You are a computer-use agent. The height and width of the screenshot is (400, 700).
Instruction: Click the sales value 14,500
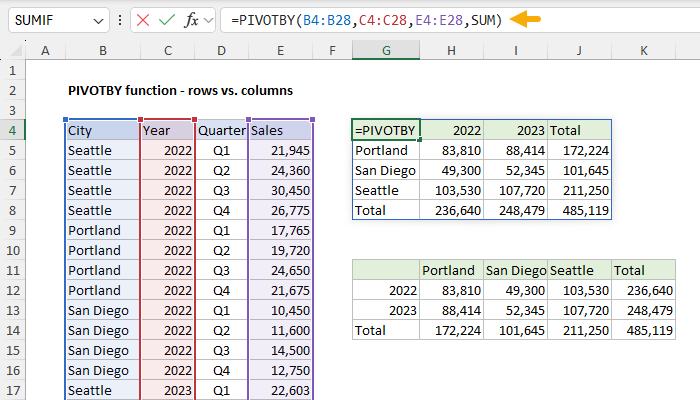(x=280, y=350)
